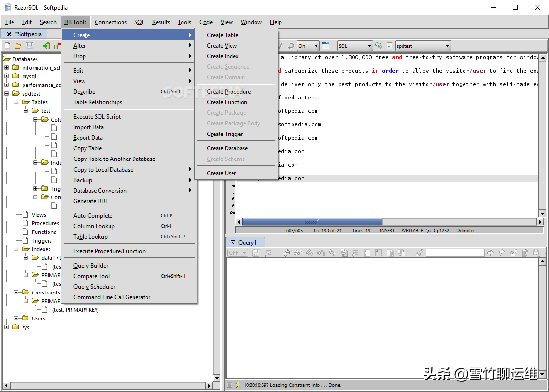This screenshot has height=392, width=549.
Task: Open the spdtest database dropdown
Action: coord(423,46)
